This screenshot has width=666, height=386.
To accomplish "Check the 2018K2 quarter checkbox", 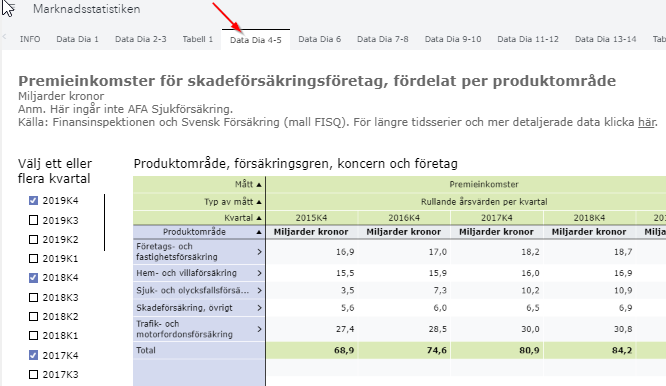I will coord(33,316).
